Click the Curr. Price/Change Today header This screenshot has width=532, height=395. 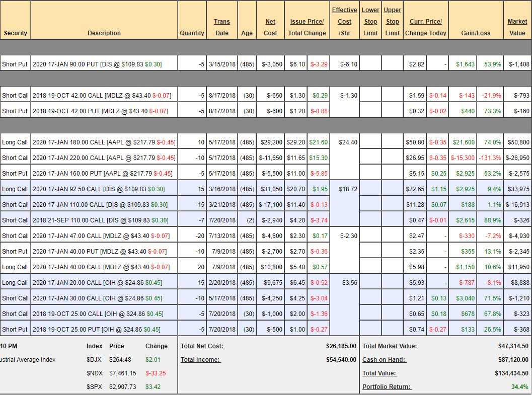click(426, 27)
